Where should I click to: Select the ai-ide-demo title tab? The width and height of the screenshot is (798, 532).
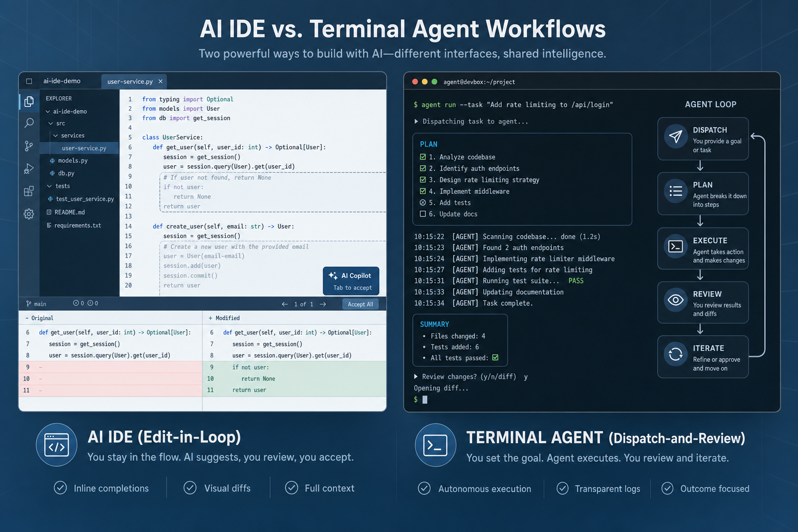pos(62,81)
